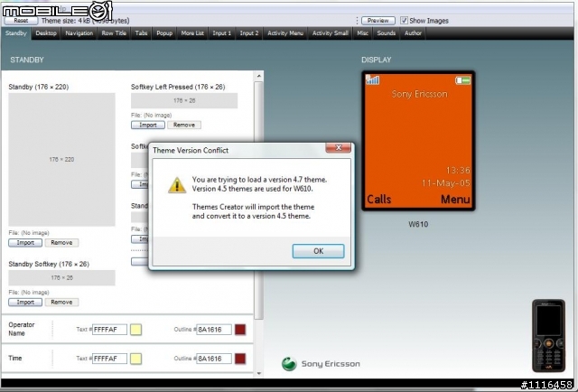Click the Standby panel vertical scrollbar thumb
Screen dimensions: 578x392
click(x=259, y=199)
